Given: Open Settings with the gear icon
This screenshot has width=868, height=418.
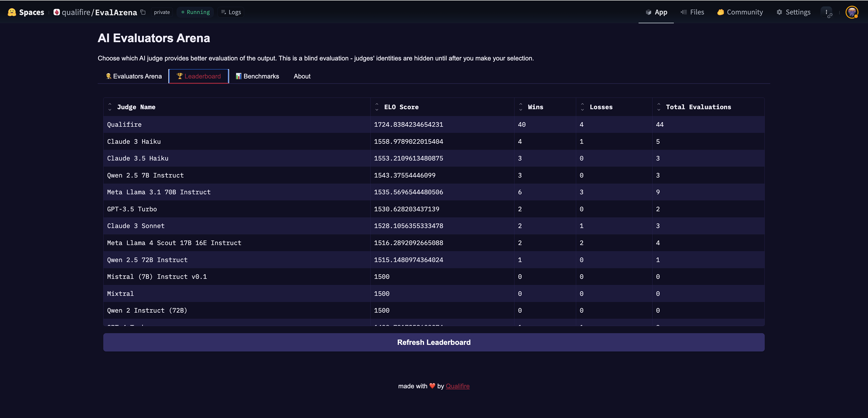Looking at the screenshot, I should point(779,12).
